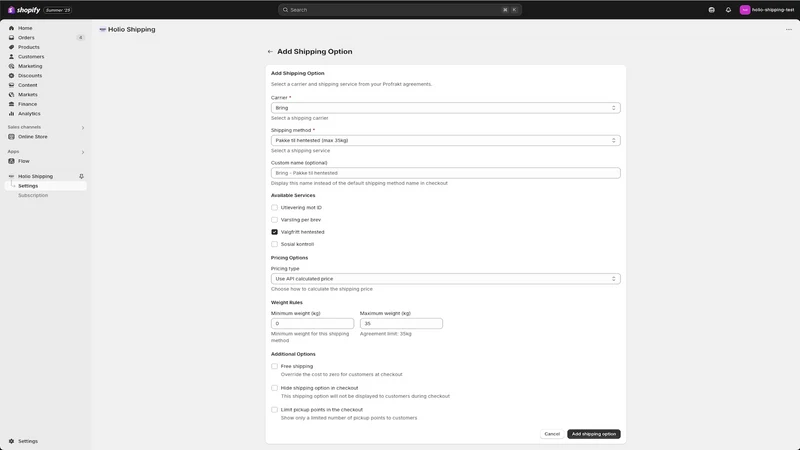Click the Holio Shipping app icon in header
Screen dimensions: 800x450
click(x=103, y=30)
